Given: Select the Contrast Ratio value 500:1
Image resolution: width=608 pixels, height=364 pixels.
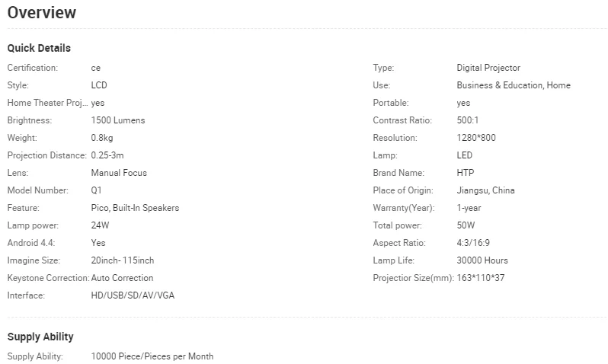Looking at the screenshot, I should pos(469,120).
